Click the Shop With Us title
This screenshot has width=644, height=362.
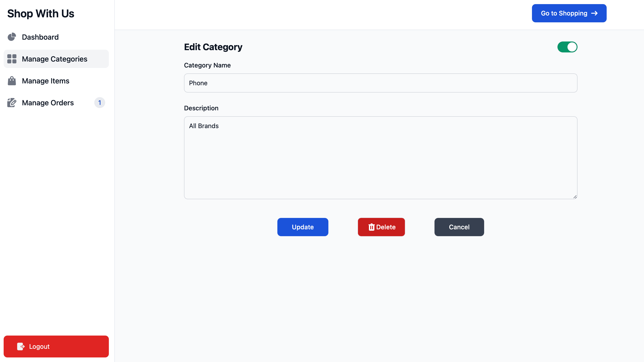pyautogui.click(x=41, y=13)
